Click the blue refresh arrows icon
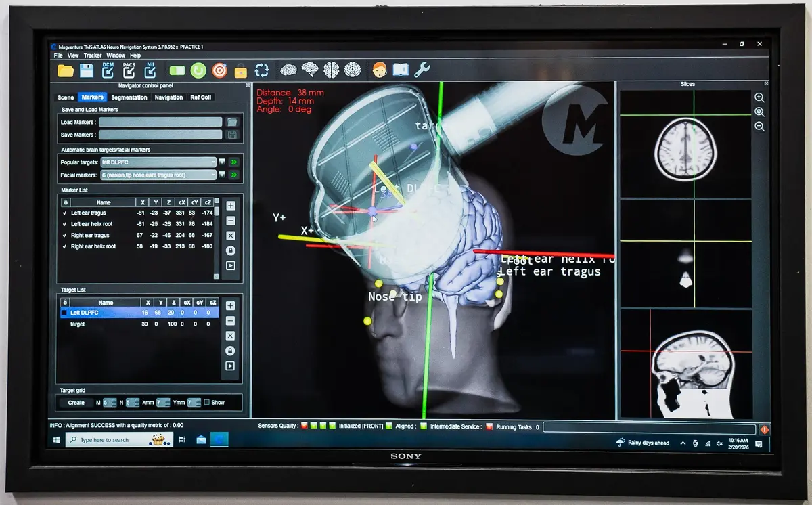 pos(262,70)
